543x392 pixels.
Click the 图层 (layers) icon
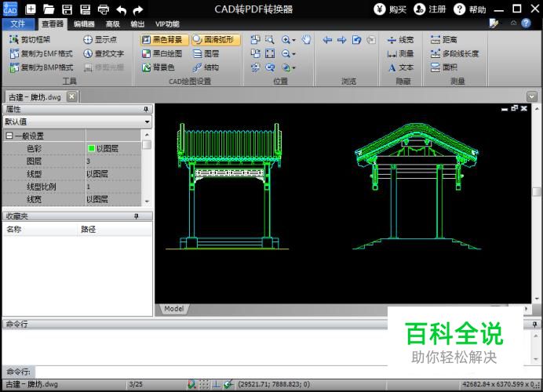click(206, 53)
